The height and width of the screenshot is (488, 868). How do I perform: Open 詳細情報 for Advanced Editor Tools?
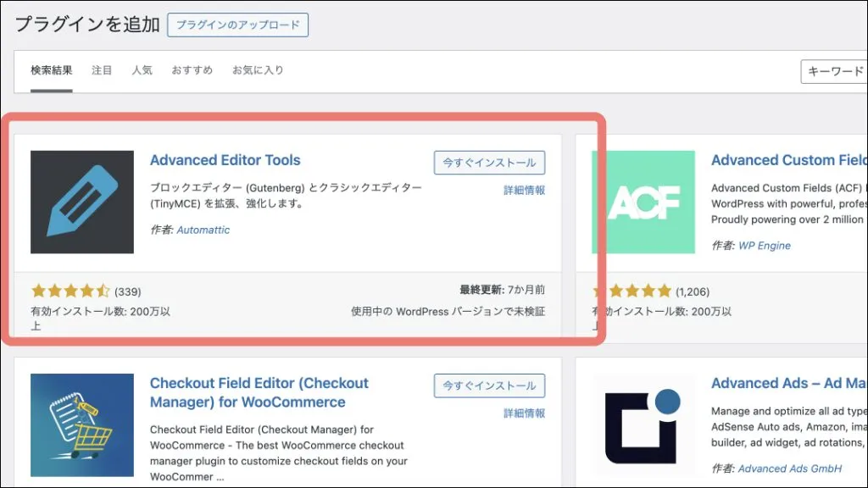(x=524, y=191)
